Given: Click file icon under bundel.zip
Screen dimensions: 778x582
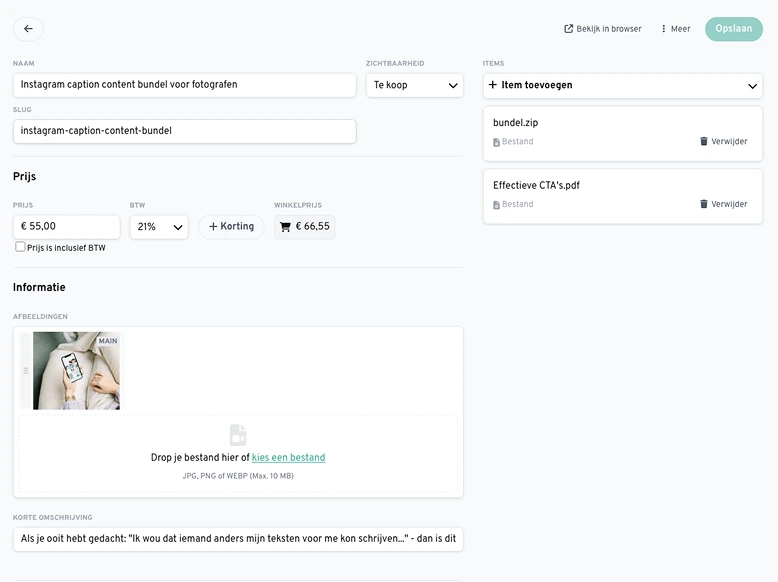Looking at the screenshot, I should [x=496, y=142].
